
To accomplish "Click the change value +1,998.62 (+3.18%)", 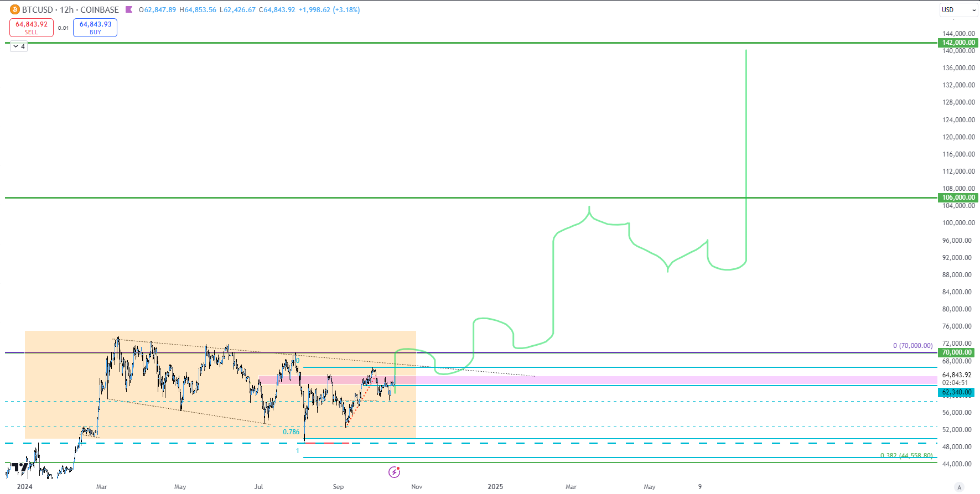I will coord(329,10).
